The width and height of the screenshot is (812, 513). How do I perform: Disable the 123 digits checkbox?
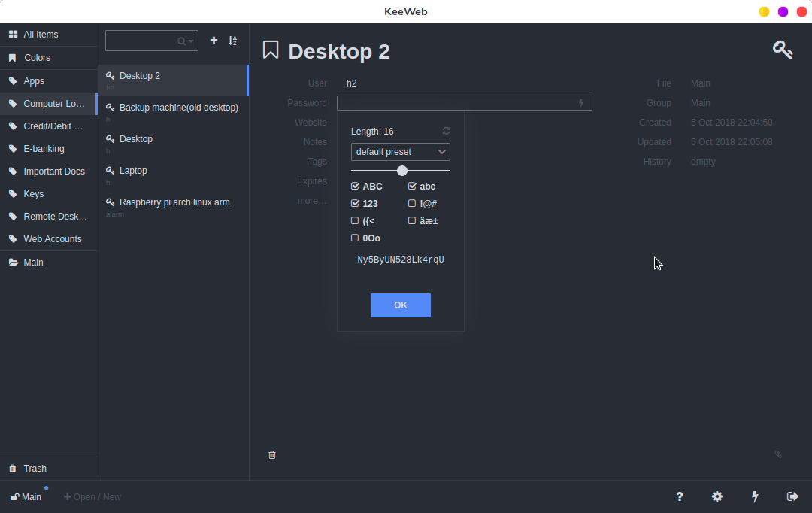355,203
